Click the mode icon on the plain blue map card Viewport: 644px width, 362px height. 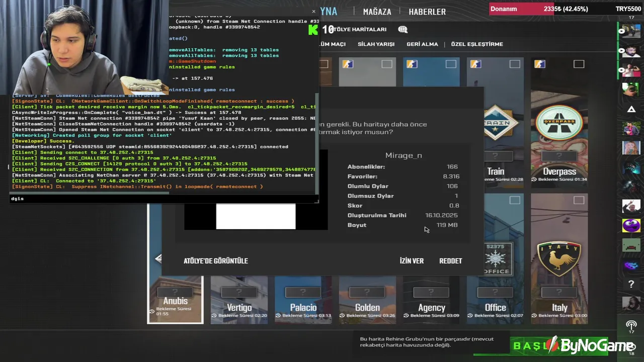click(x=412, y=64)
